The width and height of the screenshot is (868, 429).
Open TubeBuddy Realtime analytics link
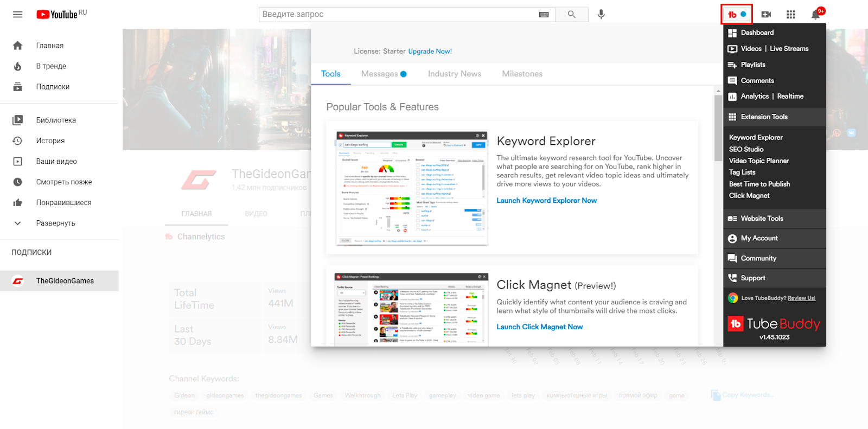(x=790, y=97)
